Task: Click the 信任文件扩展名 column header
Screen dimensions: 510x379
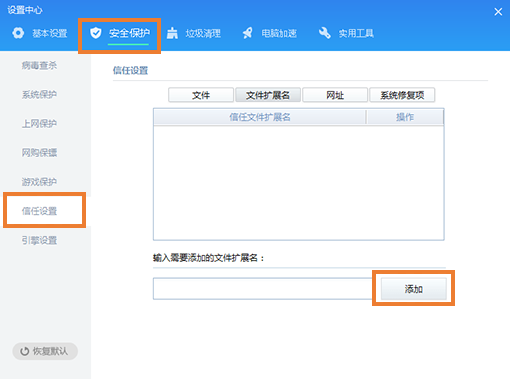Action: [260, 117]
